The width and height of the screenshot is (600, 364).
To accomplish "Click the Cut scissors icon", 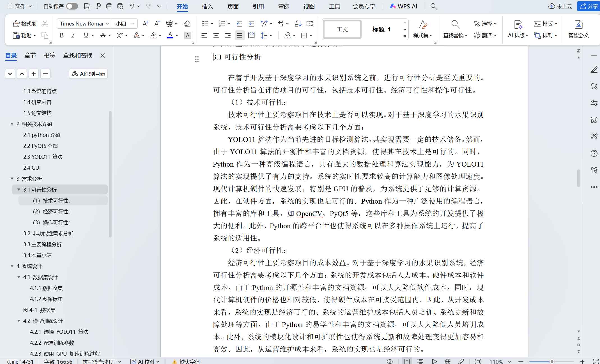I will coord(45,24).
